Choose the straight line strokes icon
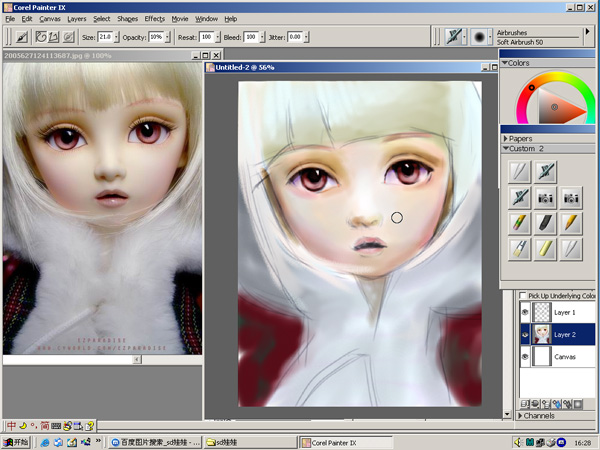600x450 pixels. coord(54,37)
